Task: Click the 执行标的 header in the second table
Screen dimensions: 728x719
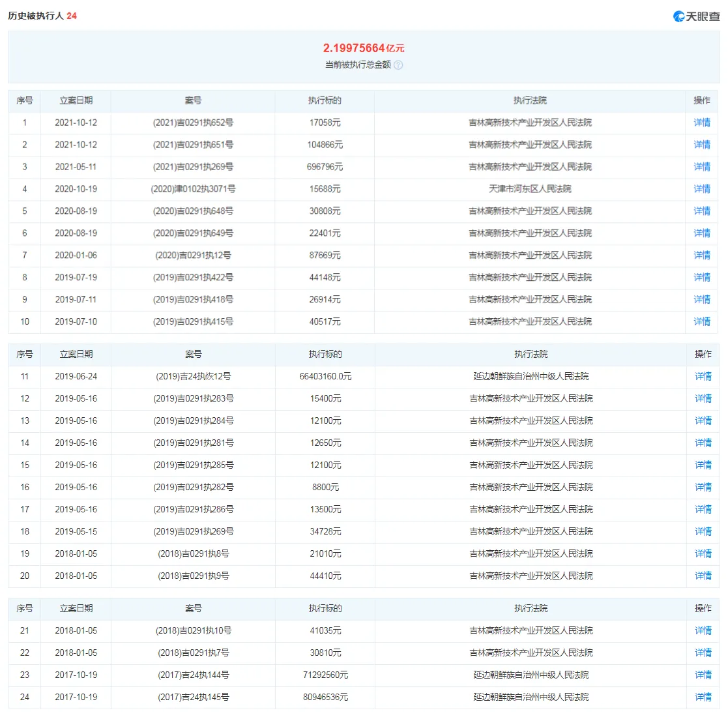Action: pyautogui.click(x=325, y=355)
